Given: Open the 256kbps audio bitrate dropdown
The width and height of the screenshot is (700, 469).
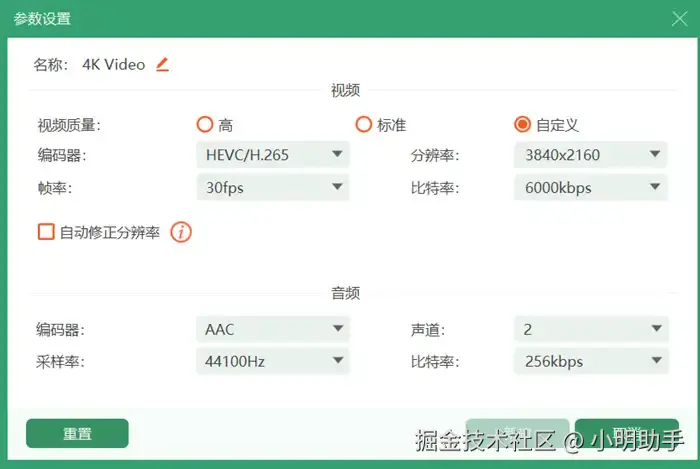Looking at the screenshot, I should tap(591, 361).
